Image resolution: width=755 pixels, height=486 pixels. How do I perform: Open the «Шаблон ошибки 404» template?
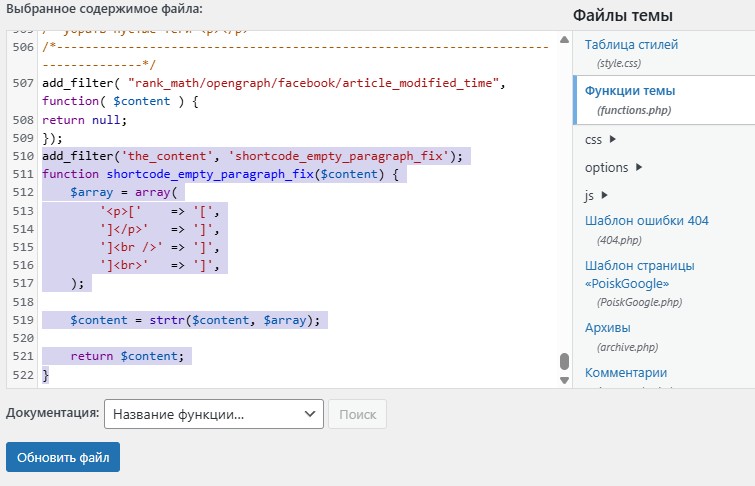point(646,221)
